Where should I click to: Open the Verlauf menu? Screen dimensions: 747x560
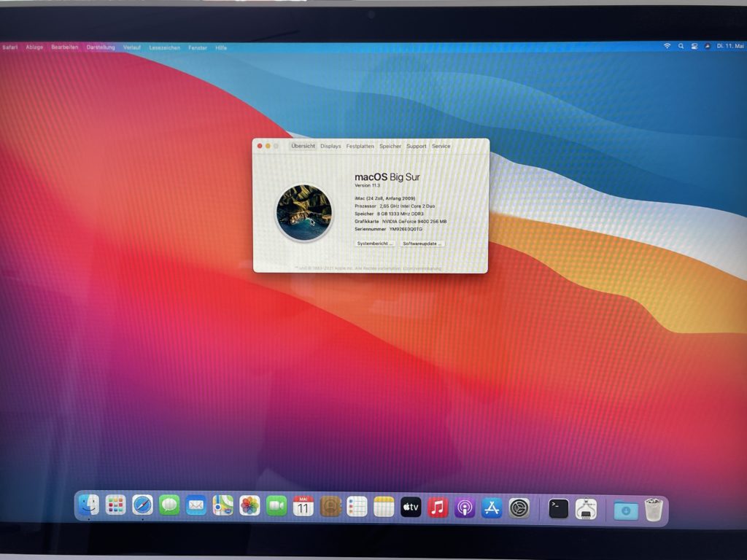coord(132,47)
